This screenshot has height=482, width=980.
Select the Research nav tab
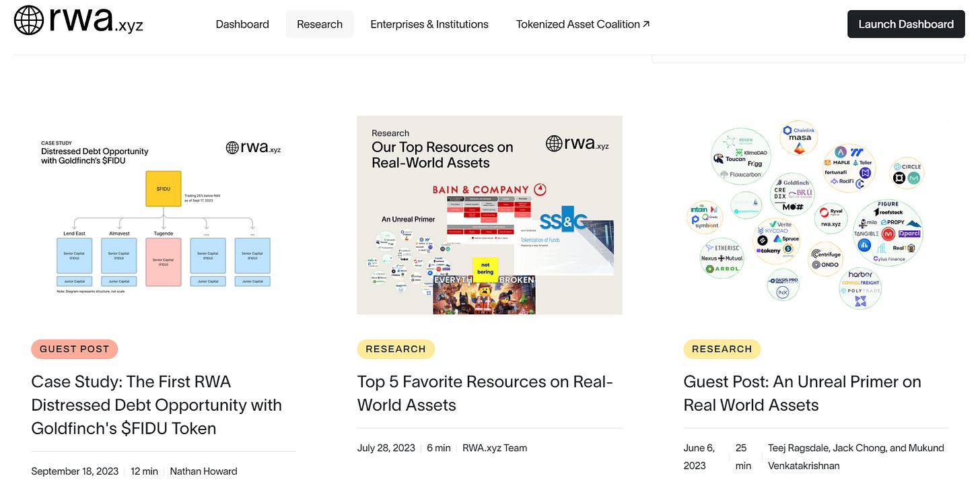coord(320,24)
